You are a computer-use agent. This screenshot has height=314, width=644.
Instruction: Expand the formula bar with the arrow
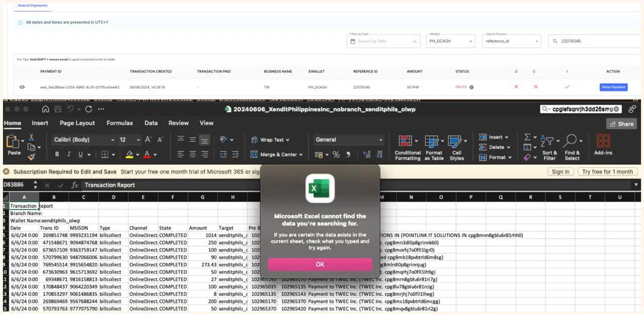pyautogui.click(x=636, y=185)
